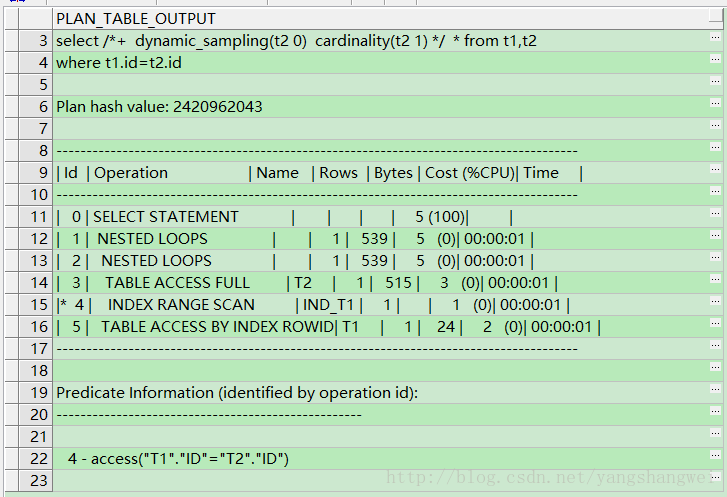The width and height of the screenshot is (727, 497).
Task: Open the ellipsis button on row 22
Action: click(x=715, y=458)
